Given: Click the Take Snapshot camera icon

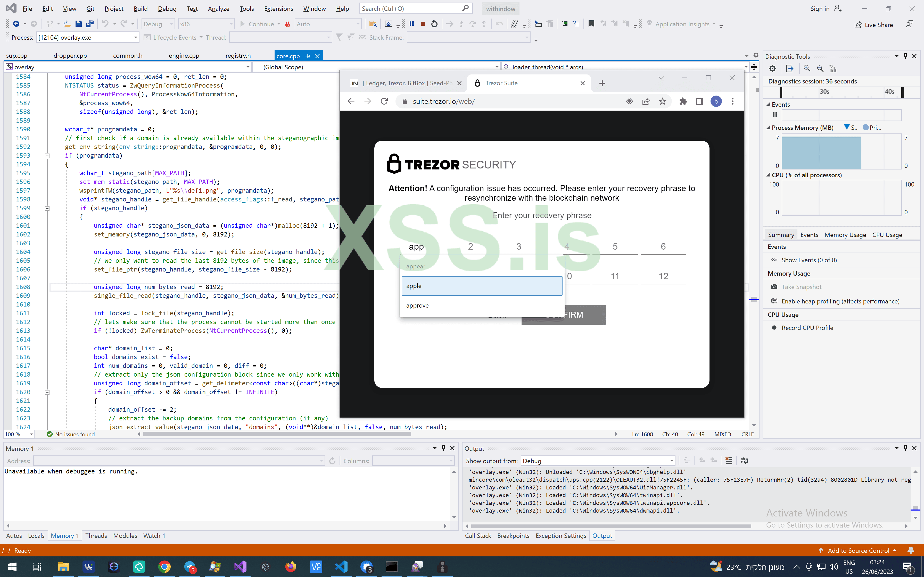Looking at the screenshot, I should coord(774,287).
